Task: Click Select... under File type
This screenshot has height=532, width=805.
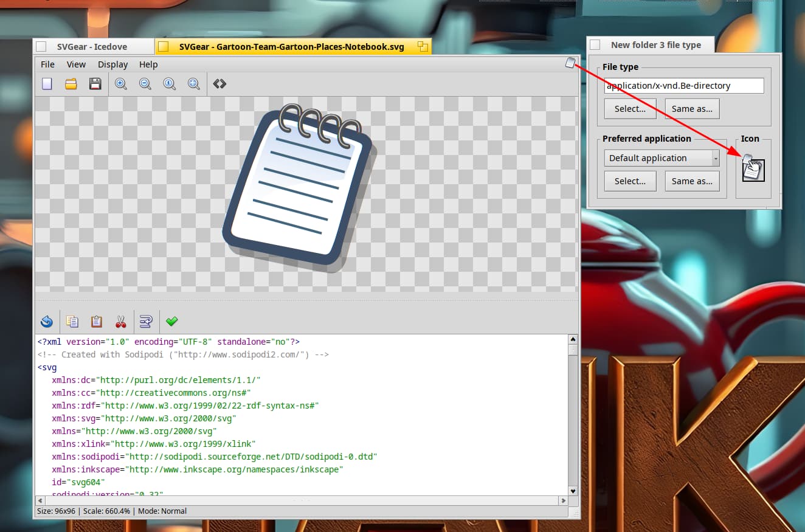Action: (x=630, y=109)
